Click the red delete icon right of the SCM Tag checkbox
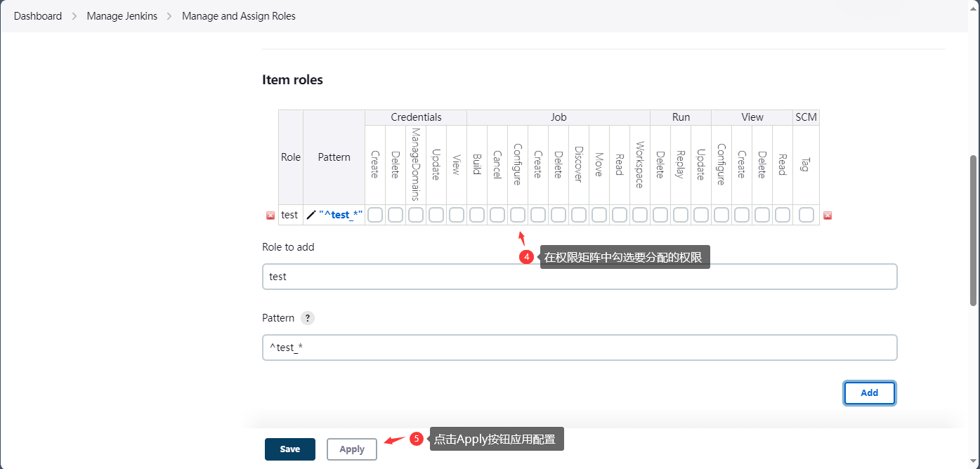 pos(827,216)
